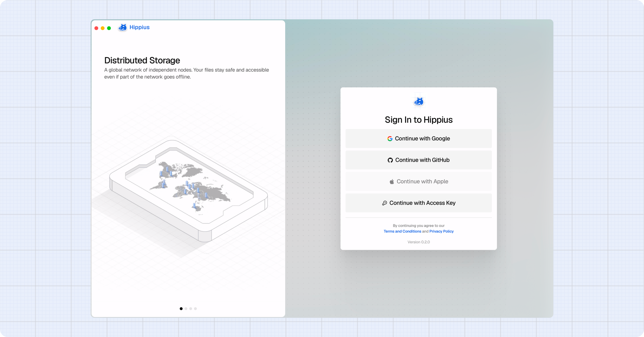Click the 'A global network of independent nodes' description
This screenshot has width=644, height=337.
coord(187,73)
